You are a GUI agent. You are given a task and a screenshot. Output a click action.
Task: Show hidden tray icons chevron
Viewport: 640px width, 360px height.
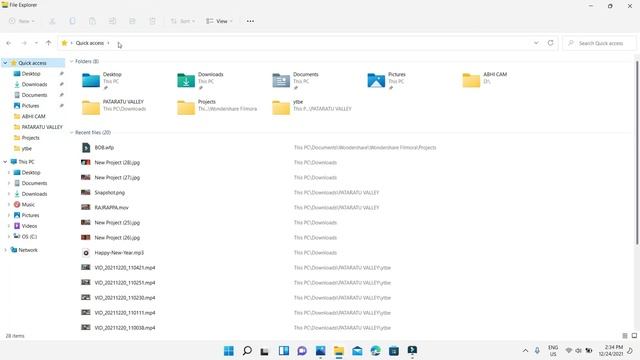525,350
